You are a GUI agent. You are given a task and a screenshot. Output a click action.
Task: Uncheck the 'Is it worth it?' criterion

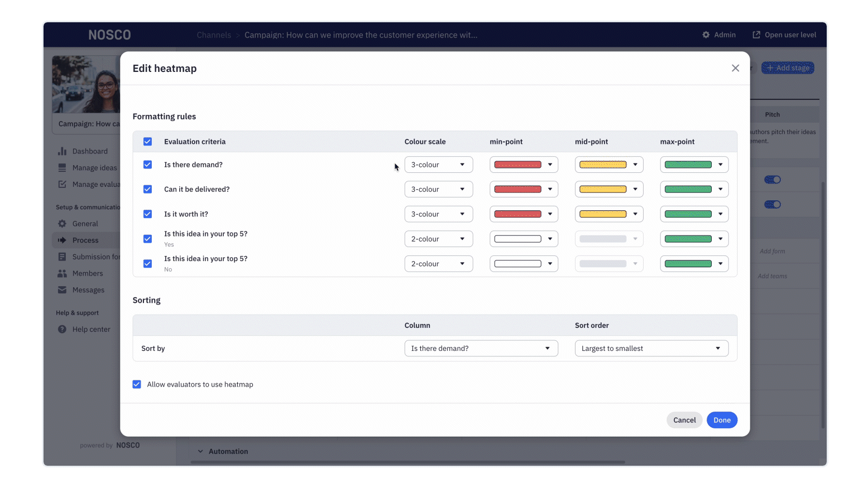click(147, 214)
